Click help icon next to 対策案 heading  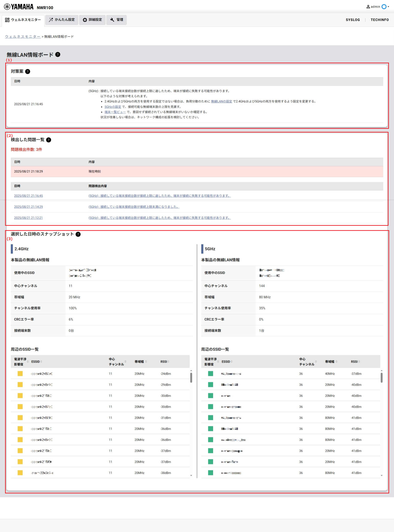(28, 72)
